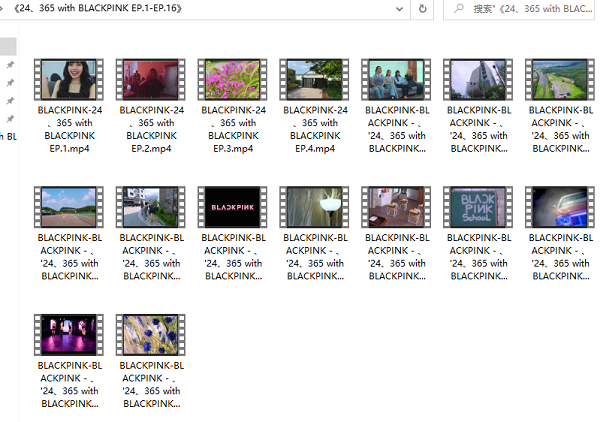Click the file name ending EP.2.mp4

click(152, 129)
